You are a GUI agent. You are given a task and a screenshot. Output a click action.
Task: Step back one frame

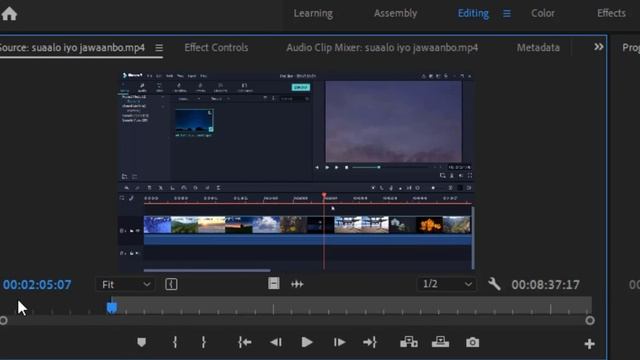point(276,342)
